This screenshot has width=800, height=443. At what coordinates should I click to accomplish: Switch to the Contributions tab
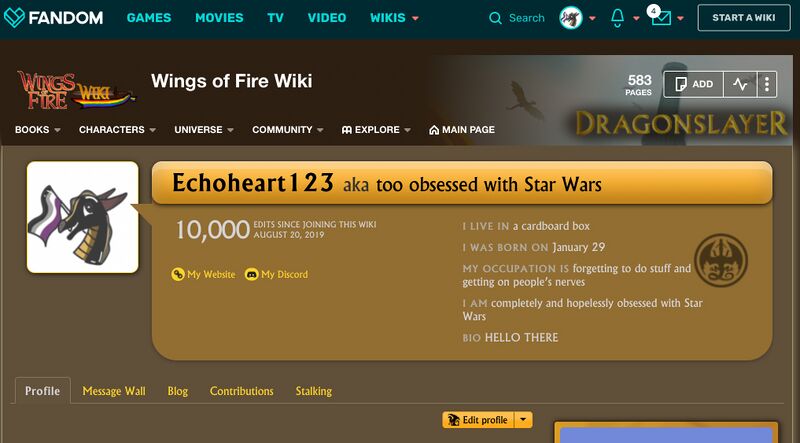(x=242, y=391)
